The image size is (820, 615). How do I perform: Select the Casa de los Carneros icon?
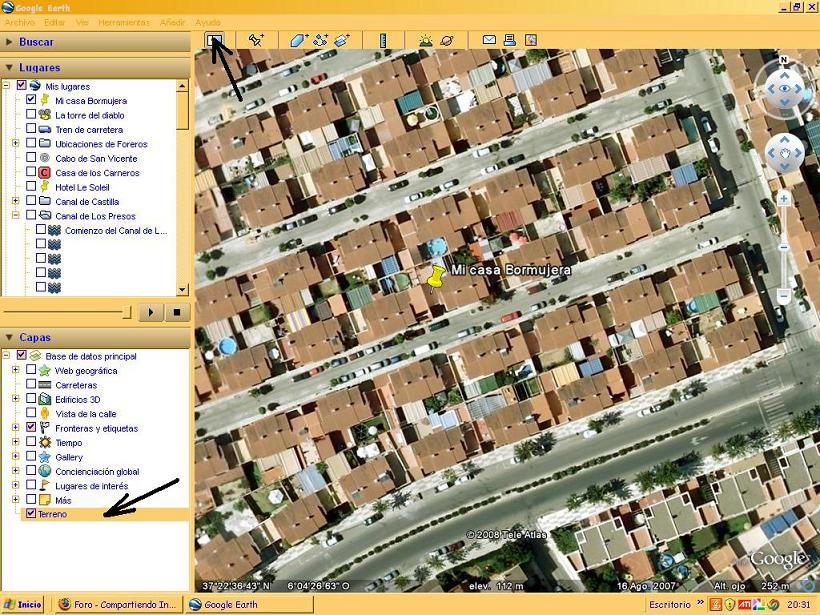(45, 173)
